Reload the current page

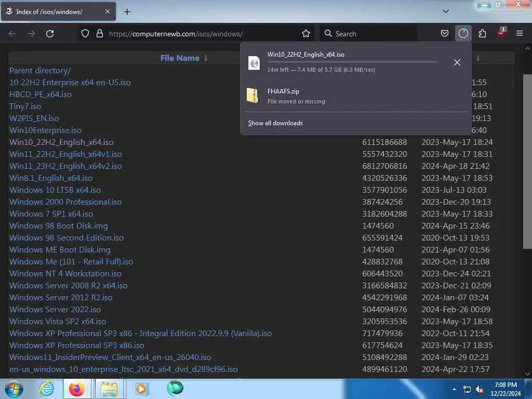tap(50, 34)
